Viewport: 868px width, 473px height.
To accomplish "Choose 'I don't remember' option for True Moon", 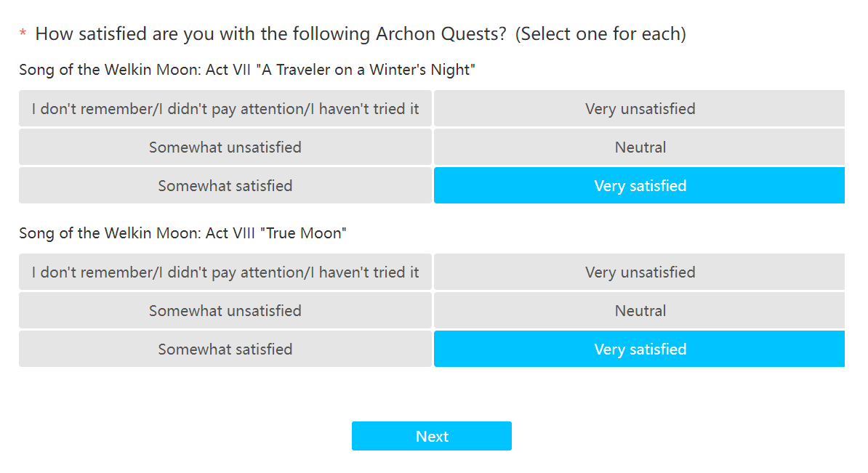I will [225, 272].
